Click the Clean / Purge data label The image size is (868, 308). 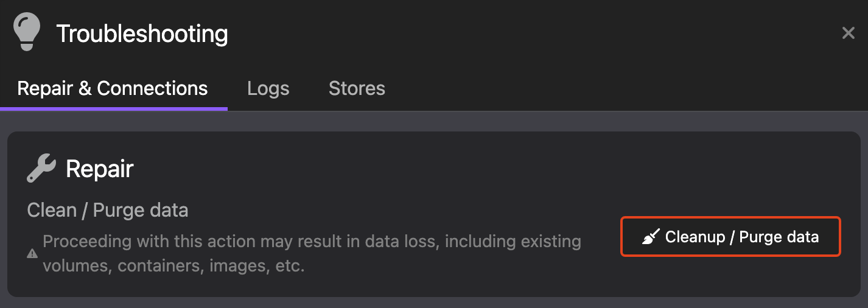click(x=108, y=211)
